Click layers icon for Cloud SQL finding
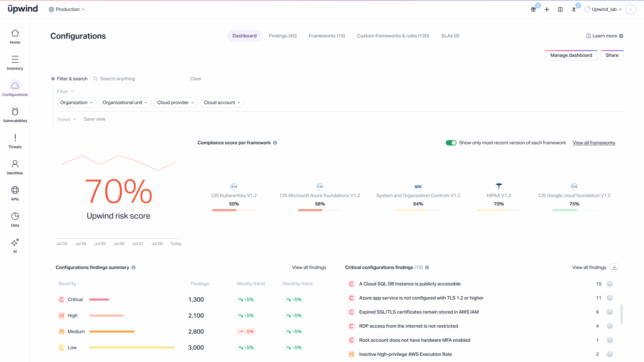 (609, 284)
